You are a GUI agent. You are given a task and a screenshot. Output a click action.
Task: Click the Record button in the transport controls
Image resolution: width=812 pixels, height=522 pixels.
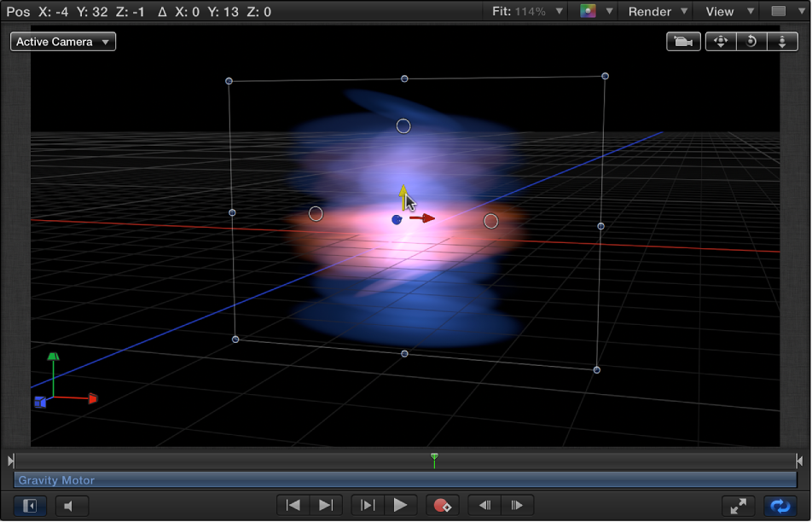[x=443, y=505]
